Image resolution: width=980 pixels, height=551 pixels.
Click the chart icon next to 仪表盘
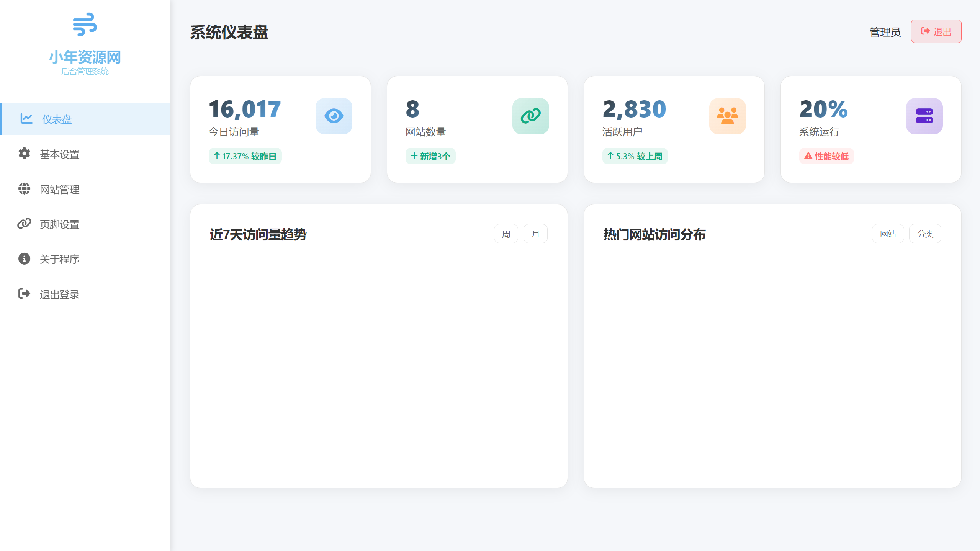click(x=25, y=119)
